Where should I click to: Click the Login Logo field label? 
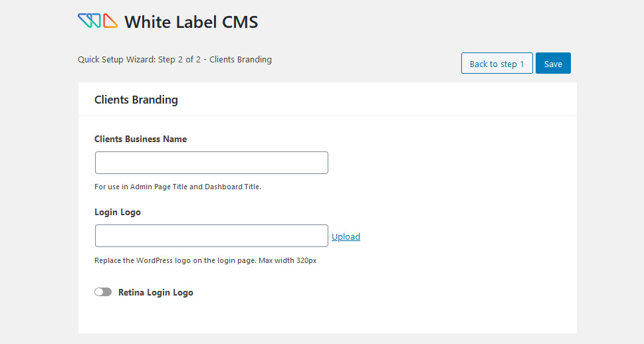pyautogui.click(x=118, y=213)
